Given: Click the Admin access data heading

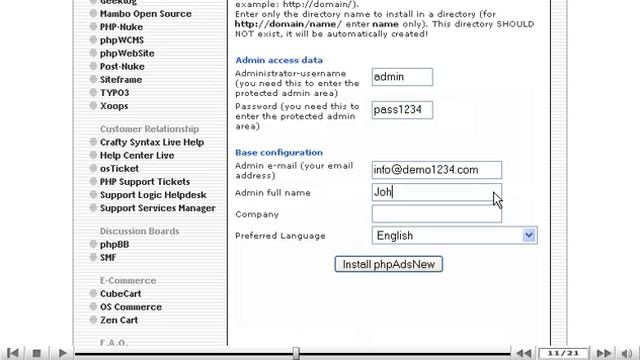Looking at the screenshot, I should pos(279,60).
